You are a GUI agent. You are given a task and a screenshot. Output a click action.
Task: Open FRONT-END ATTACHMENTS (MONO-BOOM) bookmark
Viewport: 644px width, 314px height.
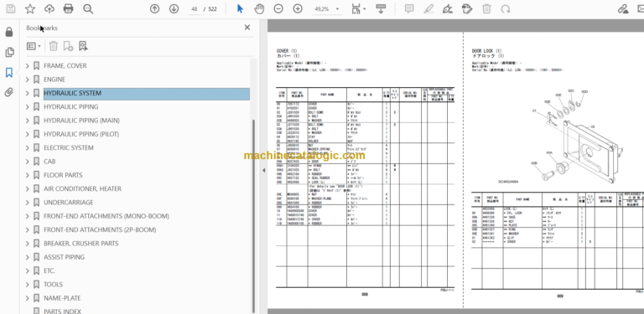(106, 216)
